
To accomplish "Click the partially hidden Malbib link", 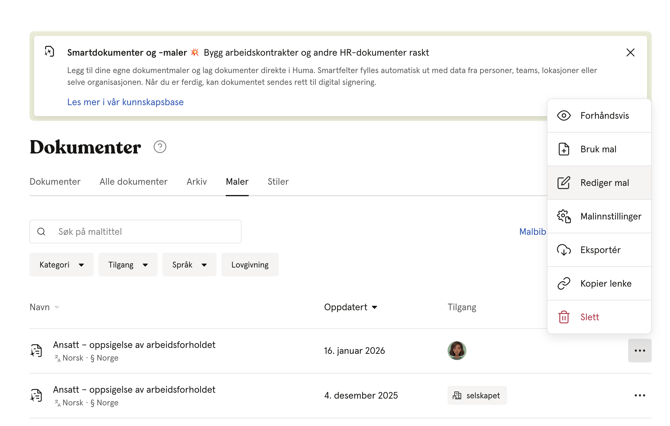I will coord(532,232).
